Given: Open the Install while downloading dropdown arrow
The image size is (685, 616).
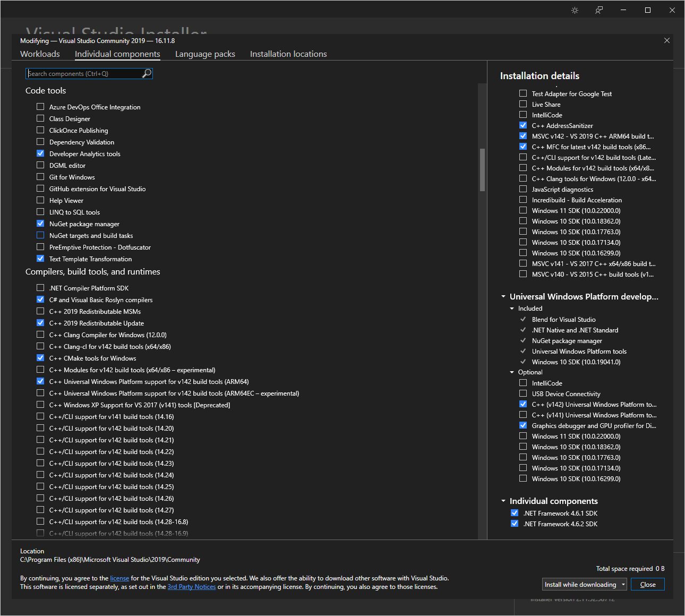Looking at the screenshot, I should click(623, 585).
